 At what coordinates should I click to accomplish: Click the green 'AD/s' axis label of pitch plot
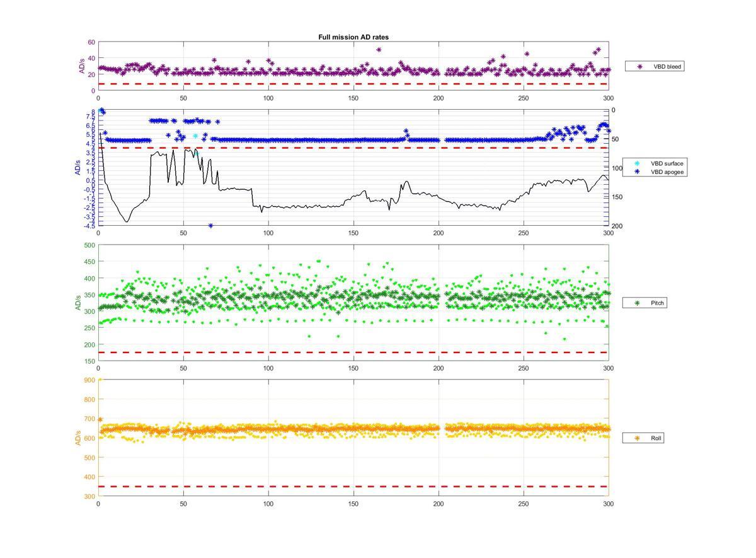[x=78, y=303]
